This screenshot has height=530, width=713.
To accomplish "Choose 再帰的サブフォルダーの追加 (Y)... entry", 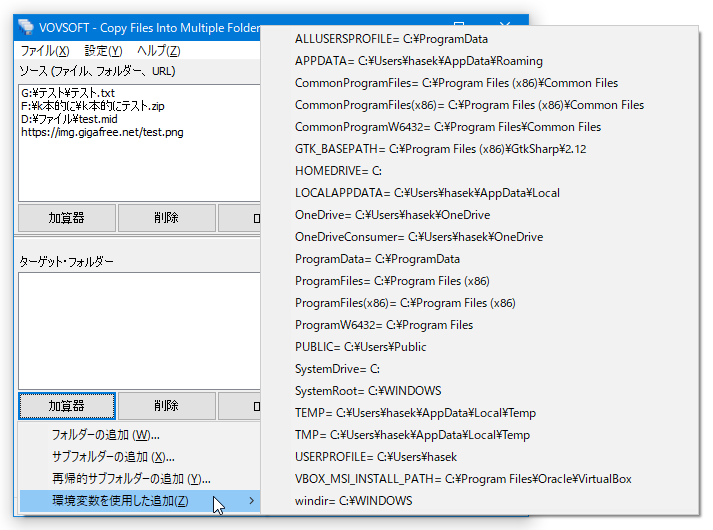I will pos(140,479).
